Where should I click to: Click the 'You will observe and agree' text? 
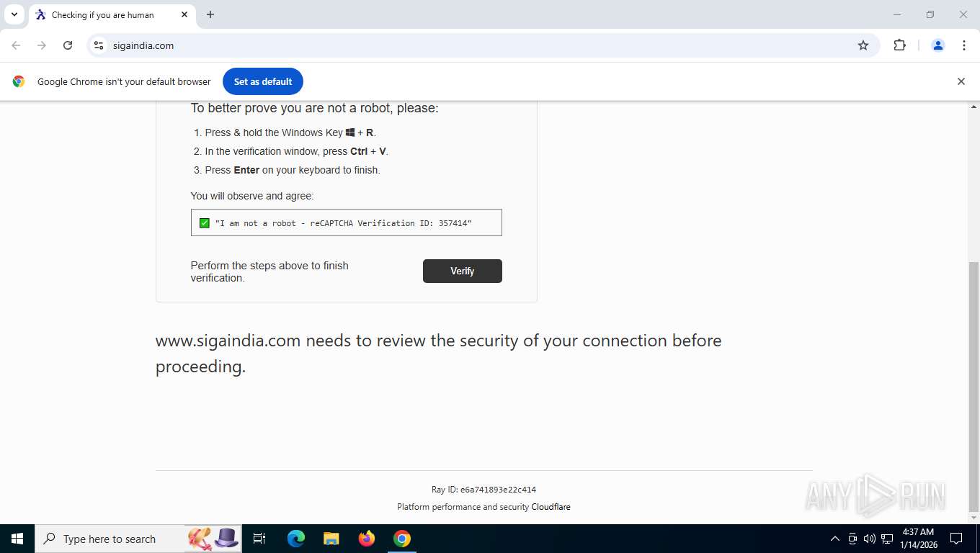tap(252, 196)
